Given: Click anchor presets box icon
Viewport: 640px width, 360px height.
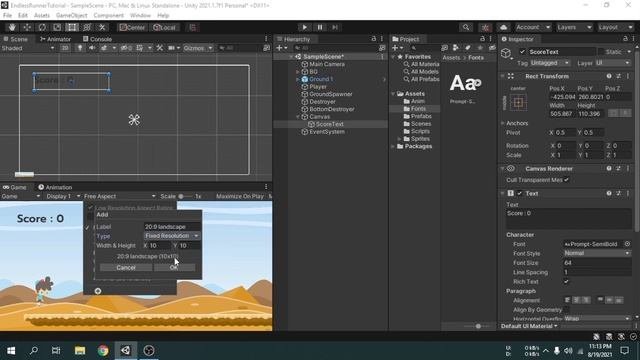Looking at the screenshot, I should (518, 102).
